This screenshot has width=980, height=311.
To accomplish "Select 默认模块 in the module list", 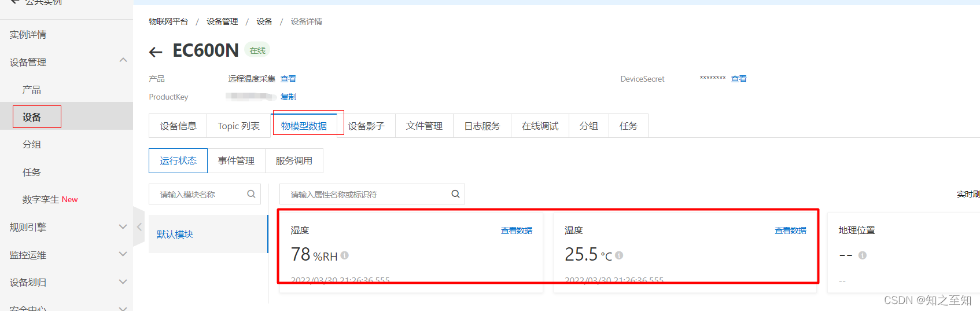I will (208, 234).
